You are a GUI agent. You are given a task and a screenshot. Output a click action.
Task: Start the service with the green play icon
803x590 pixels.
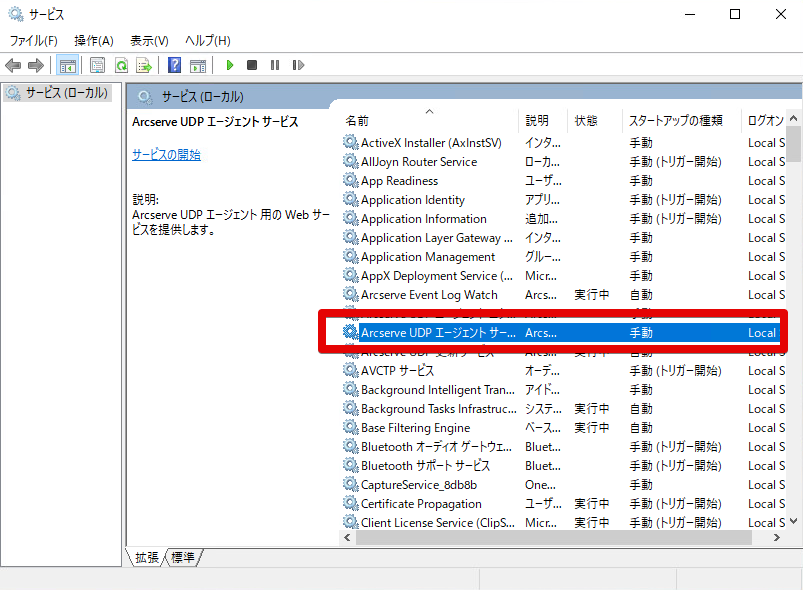(x=230, y=65)
